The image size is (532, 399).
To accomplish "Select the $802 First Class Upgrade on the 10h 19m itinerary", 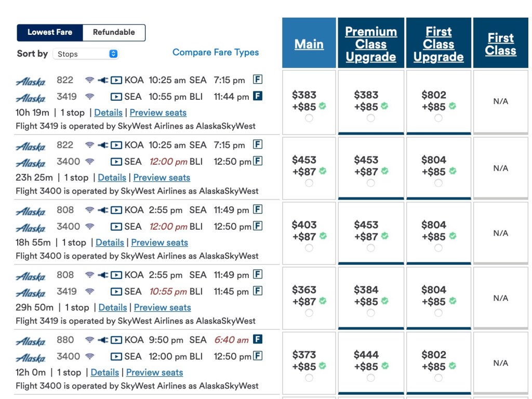I will 438,118.
